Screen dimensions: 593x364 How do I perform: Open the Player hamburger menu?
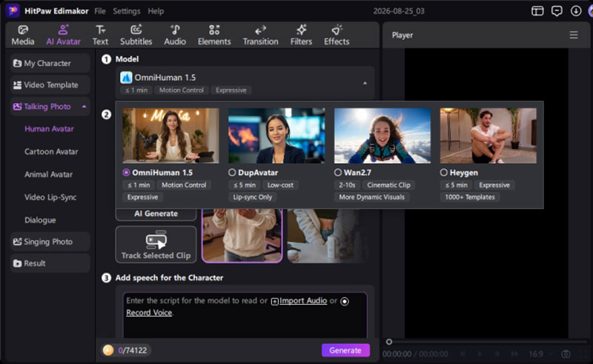[x=574, y=35]
